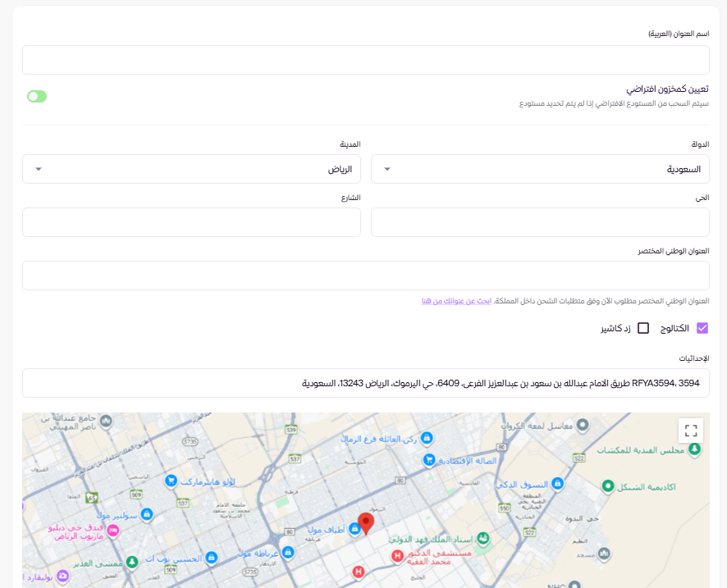Image resolution: width=727 pixels, height=588 pixels.
Task: Select the green marker beside اسناد الملك فهد الدولي
Action: pos(483,539)
